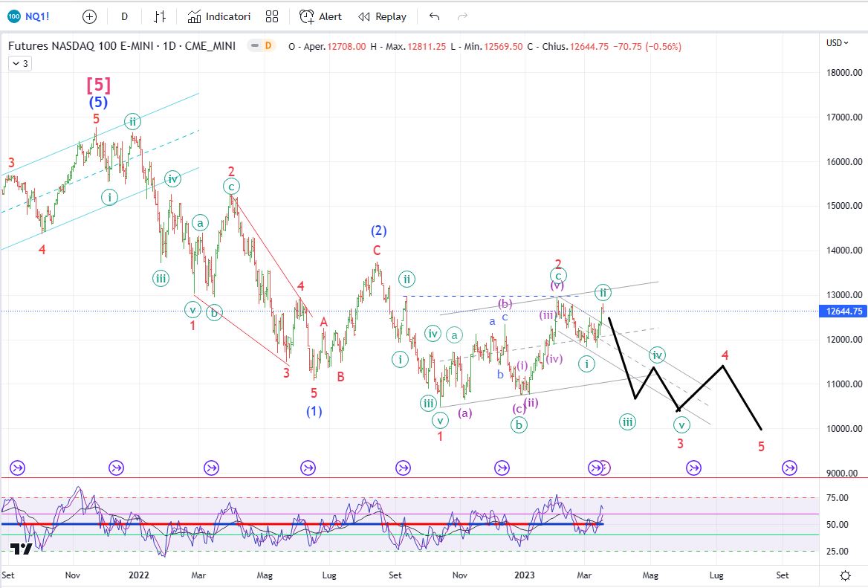Select the red B wave label
The image size is (868, 588).
click(x=341, y=376)
